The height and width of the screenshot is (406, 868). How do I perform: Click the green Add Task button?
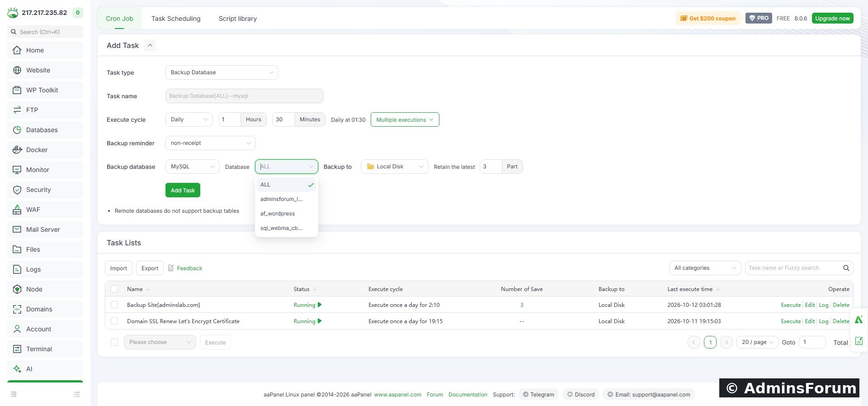coord(183,190)
